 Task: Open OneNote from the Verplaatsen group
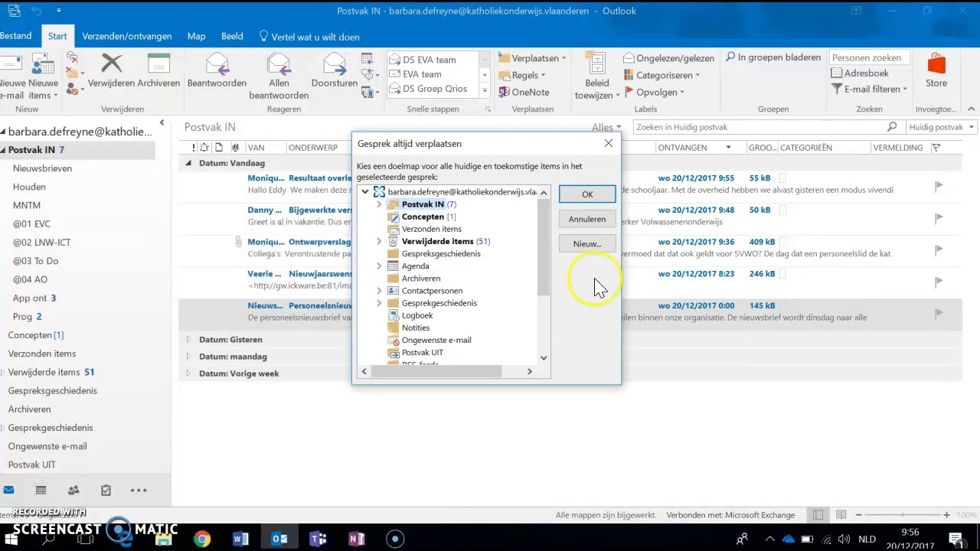click(524, 92)
